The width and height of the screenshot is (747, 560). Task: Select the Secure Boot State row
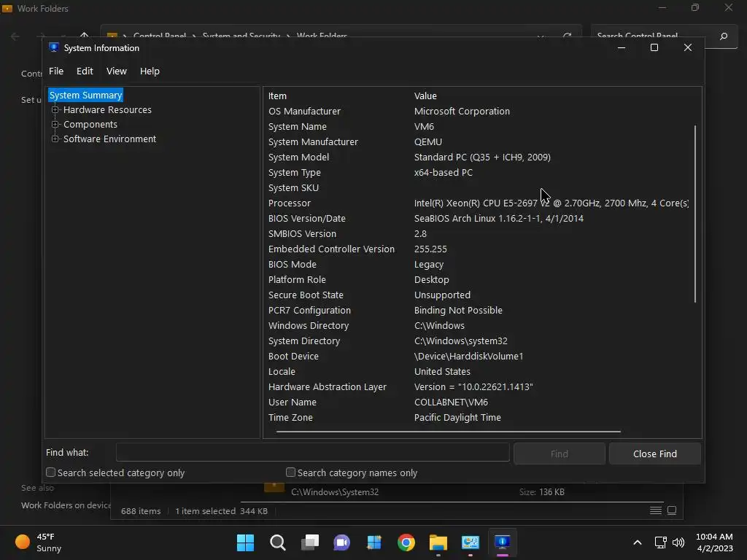(478, 295)
